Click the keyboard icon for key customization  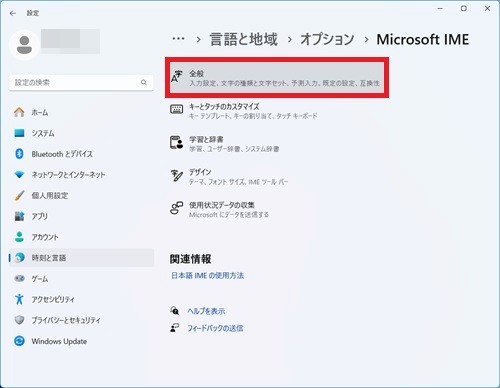pyautogui.click(x=177, y=110)
